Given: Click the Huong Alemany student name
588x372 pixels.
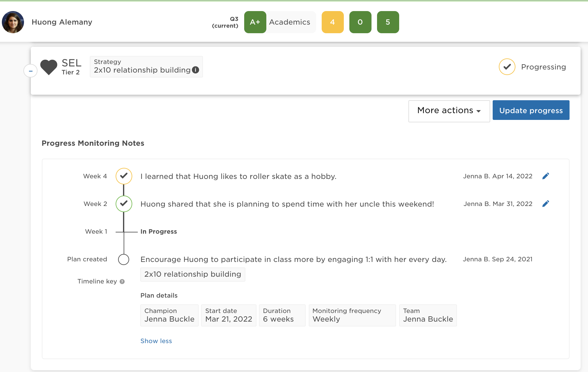Looking at the screenshot, I should tap(62, 22).
